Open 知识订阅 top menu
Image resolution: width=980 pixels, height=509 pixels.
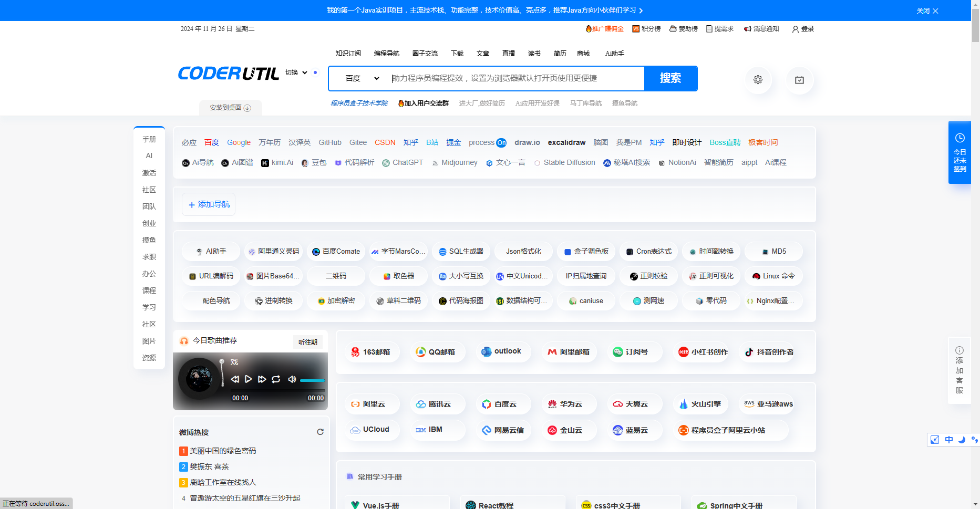tap(348, 54)
